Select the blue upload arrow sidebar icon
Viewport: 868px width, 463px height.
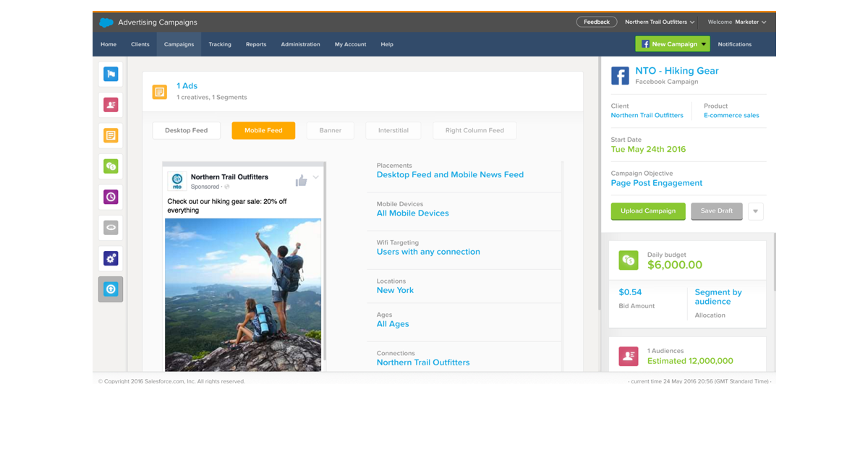(111, 289)
